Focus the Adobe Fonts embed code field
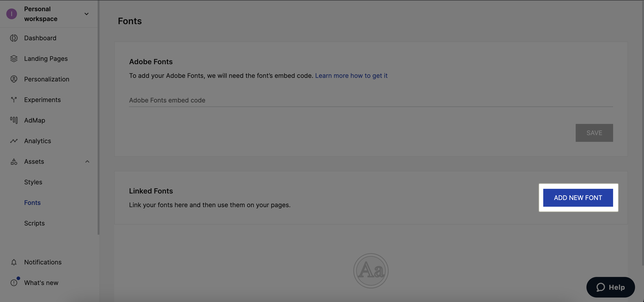The width and height of the screenshot is (644, 302). pyautogui.click(x=371, y=100)
